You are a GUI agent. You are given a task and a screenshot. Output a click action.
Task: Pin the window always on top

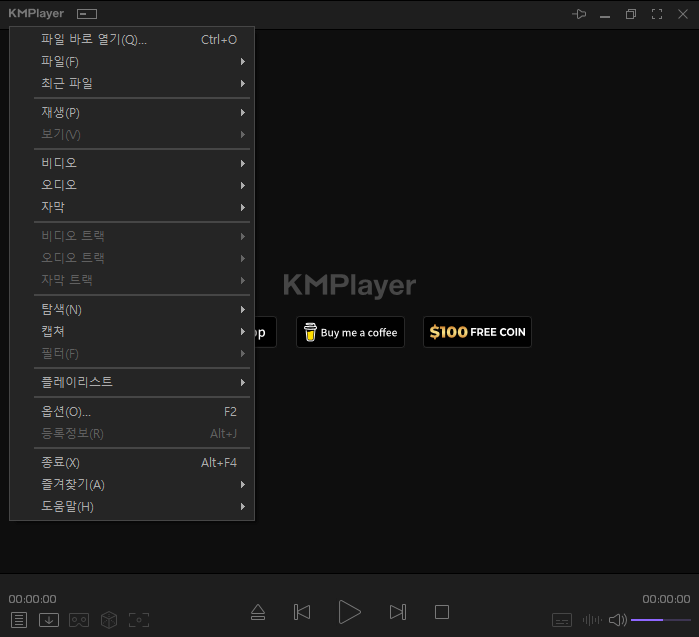[x=579, y=14]
